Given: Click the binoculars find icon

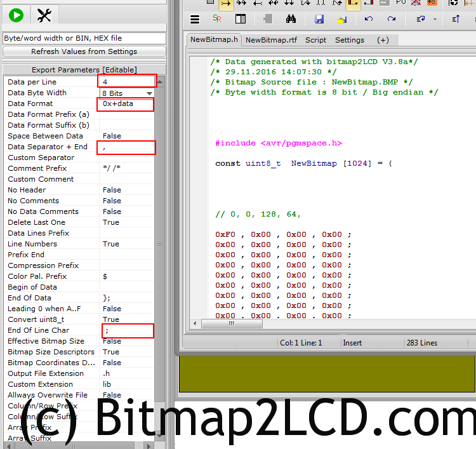Looking at the screenshot, I should pyautogui.click(x=291, y=19).
